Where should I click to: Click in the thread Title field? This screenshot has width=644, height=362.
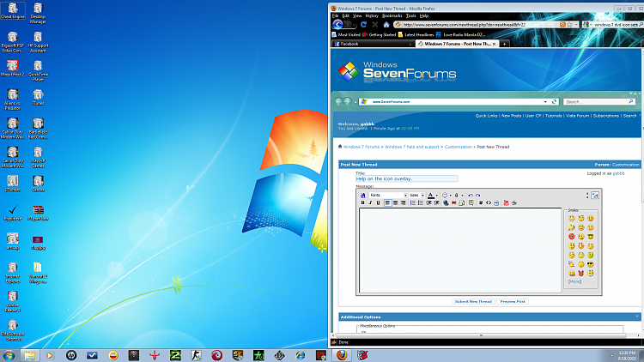coord(407,178)
